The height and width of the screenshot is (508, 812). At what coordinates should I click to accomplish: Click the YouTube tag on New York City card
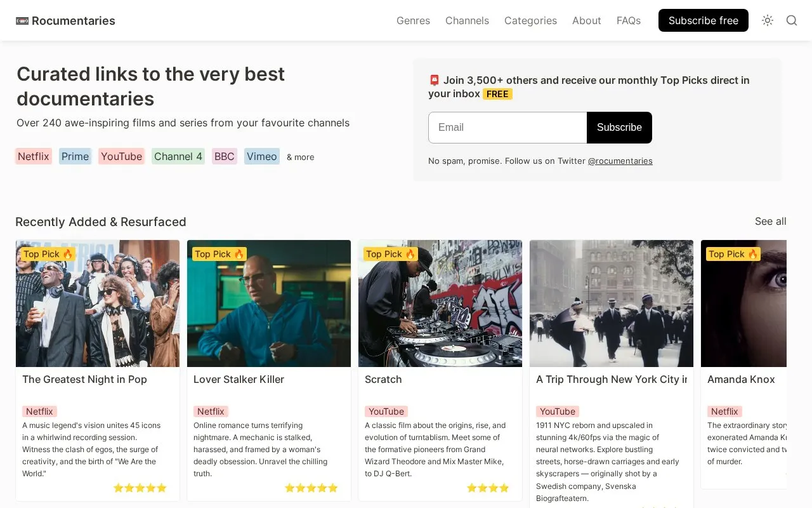tap(558, 411)
